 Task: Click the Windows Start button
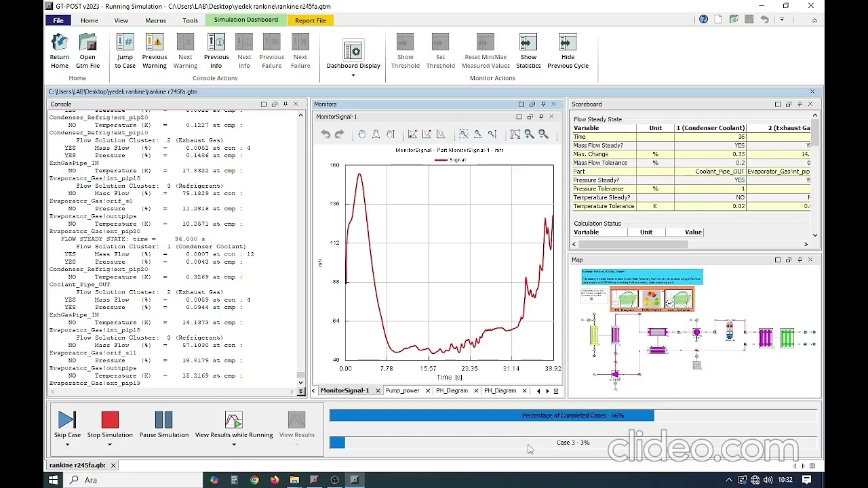coord(53,480)
